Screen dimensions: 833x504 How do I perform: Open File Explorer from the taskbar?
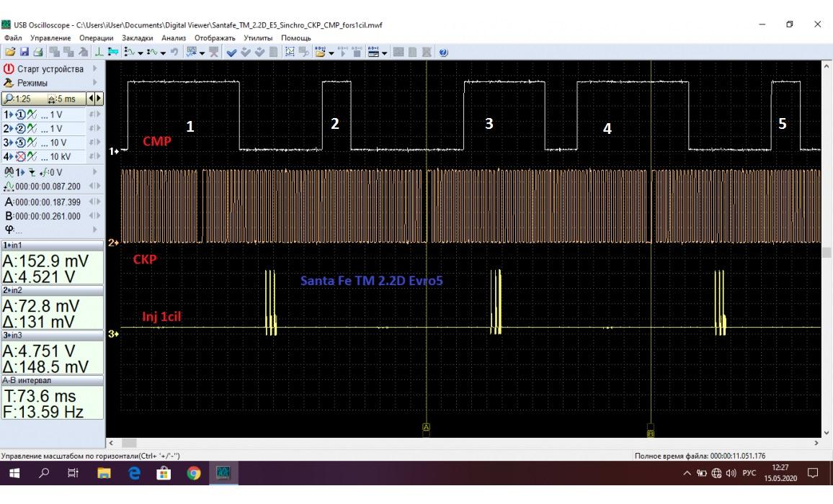click(104, 472)
